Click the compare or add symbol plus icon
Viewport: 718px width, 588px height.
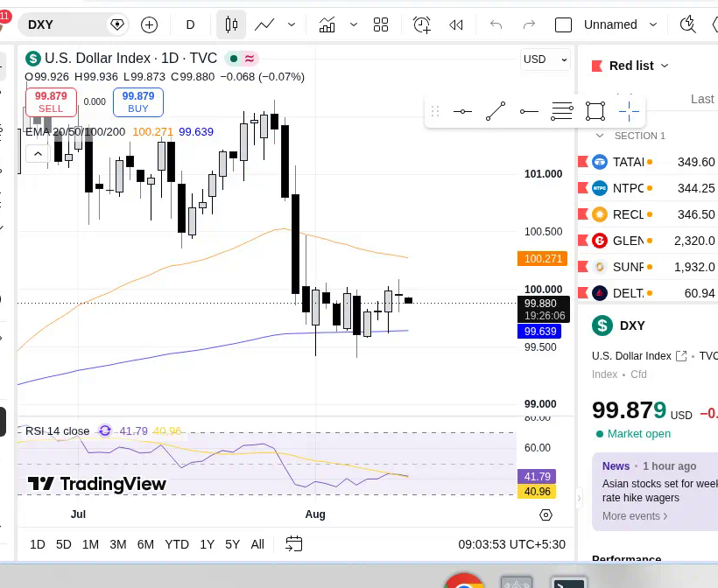pos(149,24)
